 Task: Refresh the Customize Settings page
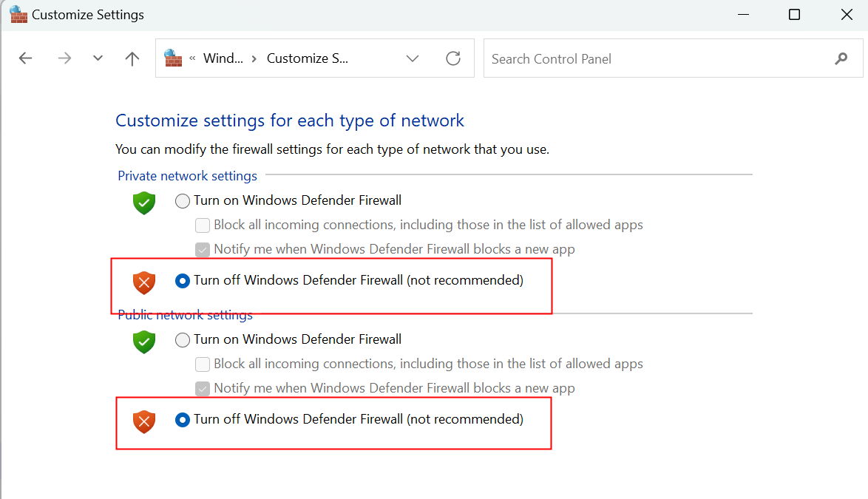click(x=453, y=58)
